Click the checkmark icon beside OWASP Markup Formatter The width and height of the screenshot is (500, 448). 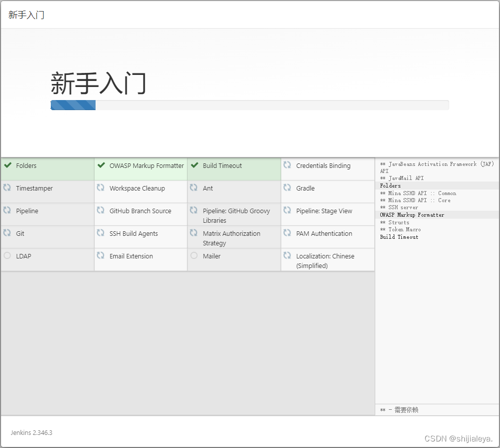101,165
